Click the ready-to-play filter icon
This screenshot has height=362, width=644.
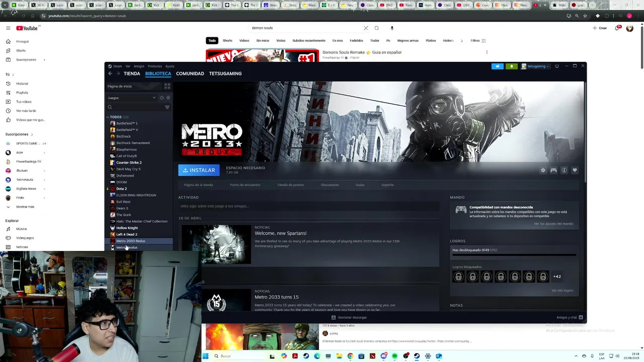pyautogui.click(x=168, y=98)
